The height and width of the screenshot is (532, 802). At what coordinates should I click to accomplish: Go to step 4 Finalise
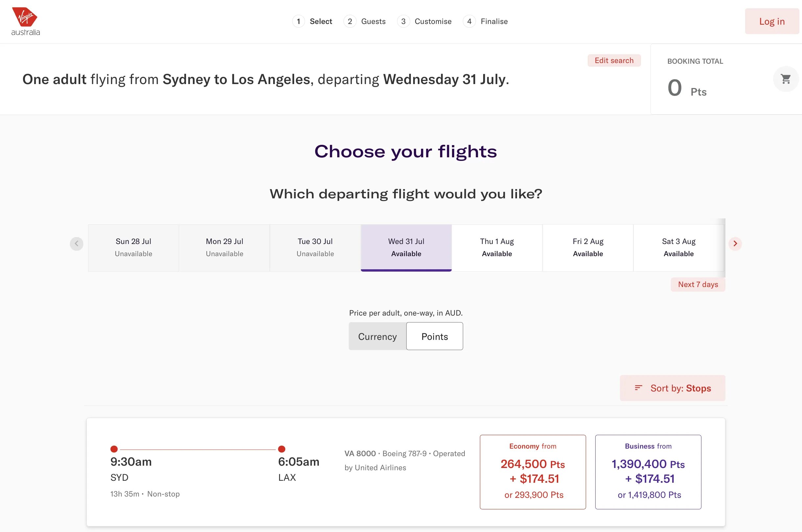click(x=485, y=21)
